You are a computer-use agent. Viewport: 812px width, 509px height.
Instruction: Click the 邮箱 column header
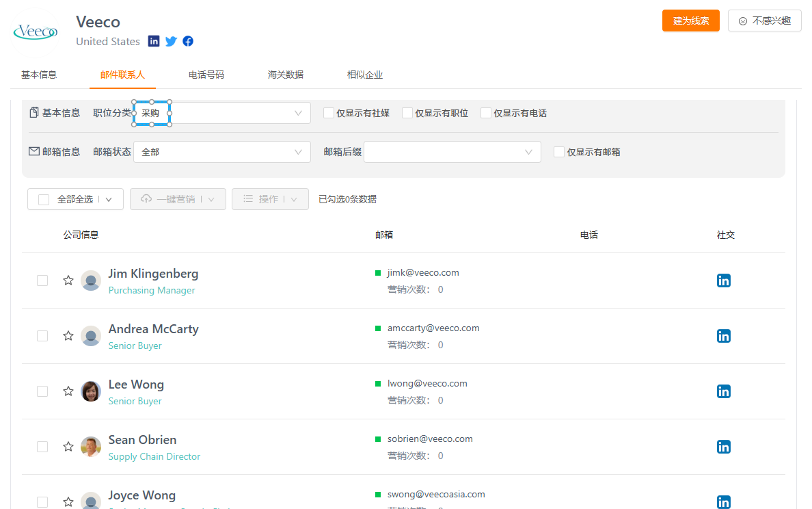384,235
